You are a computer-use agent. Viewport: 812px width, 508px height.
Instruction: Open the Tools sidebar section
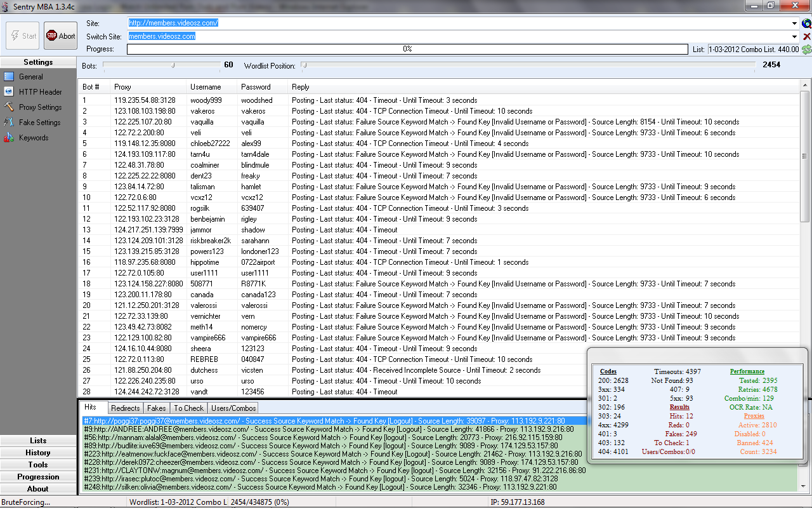point(38,465)
